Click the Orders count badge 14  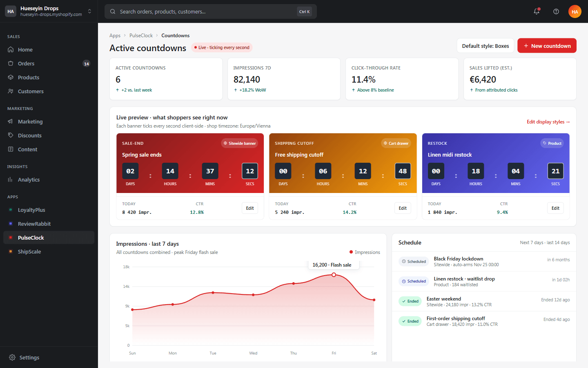(x=86, y=64)
